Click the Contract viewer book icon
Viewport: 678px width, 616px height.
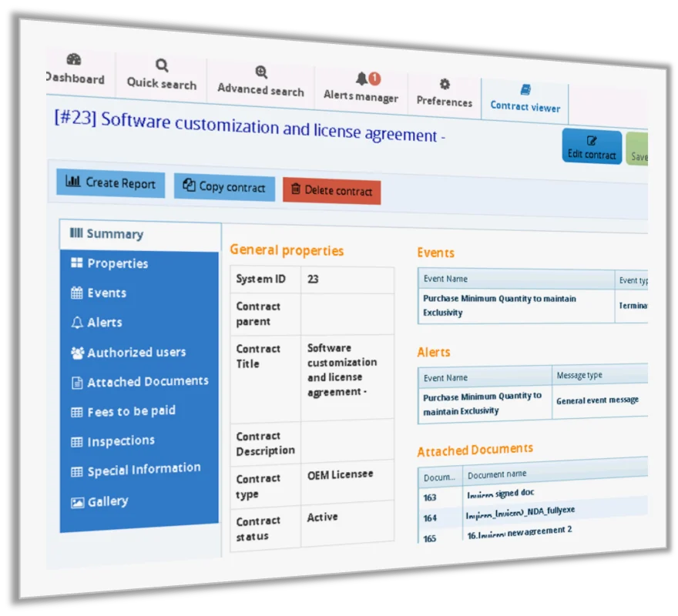pos(525,89)
